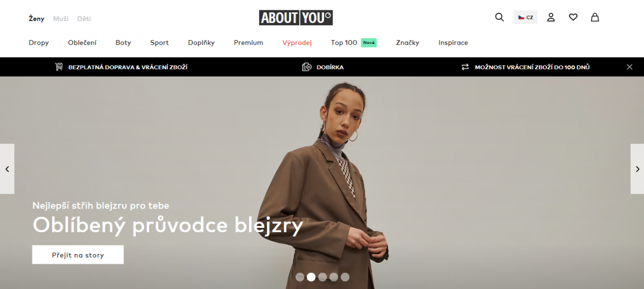644x289 pixels.
Task: Click the Dobírka payment icon
Action: pos(306,67)
